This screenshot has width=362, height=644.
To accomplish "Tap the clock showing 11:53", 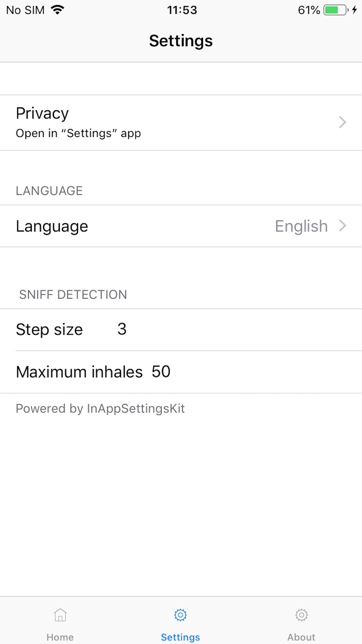I will point(182,10).
